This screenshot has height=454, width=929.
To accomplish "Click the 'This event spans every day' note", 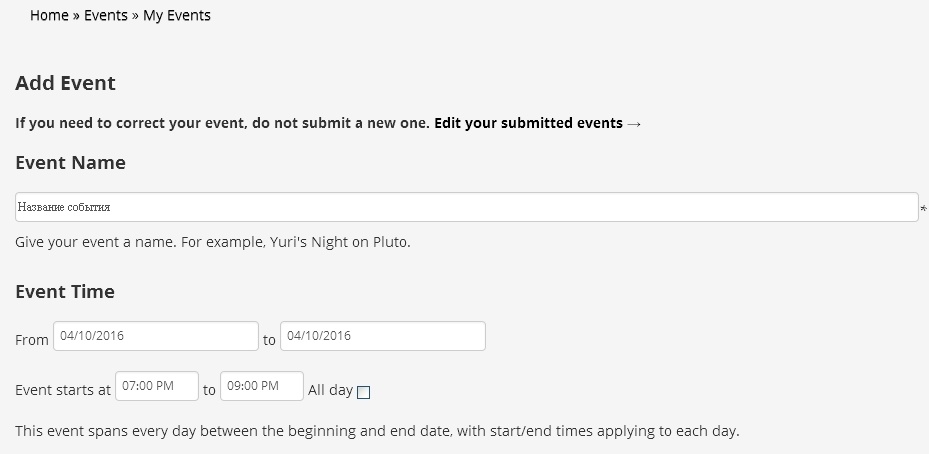I will point(377,432).
